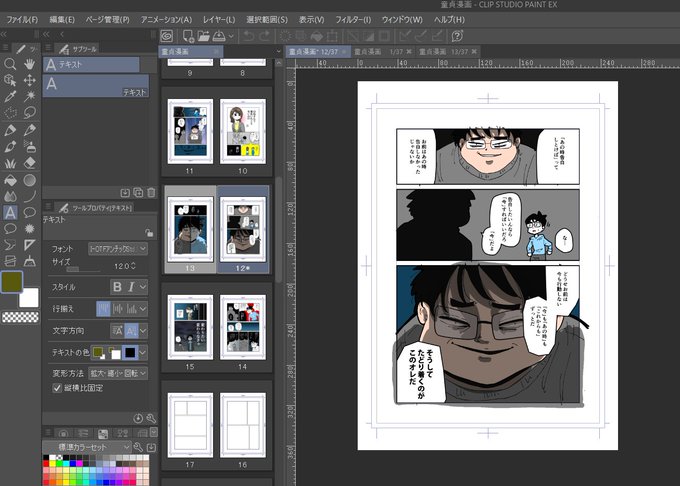Image resolution: width=680 pixels, height=486 pixels.
Task: Select the Hand move-view tool
Action: coord(29,64)
